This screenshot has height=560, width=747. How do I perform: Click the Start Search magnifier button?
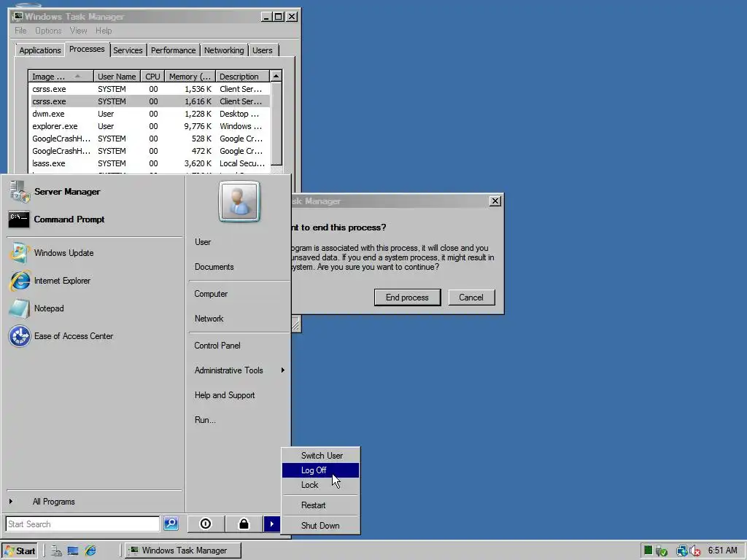pos(171,524)
